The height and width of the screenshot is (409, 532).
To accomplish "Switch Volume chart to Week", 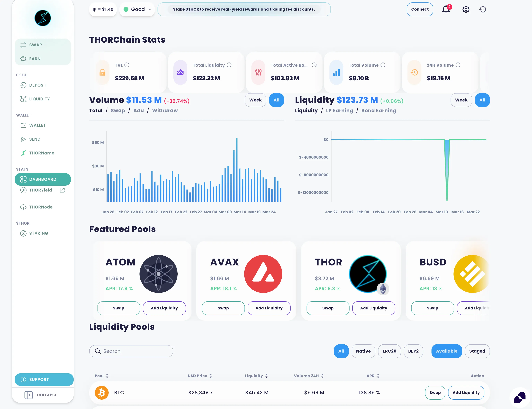I will click(x=255, y=100).
